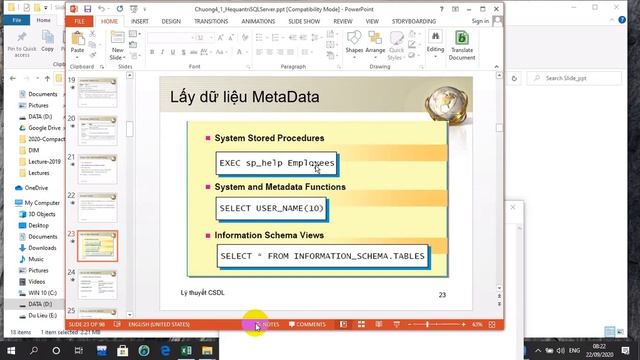Switch to the TRANSITIONS tab
Screen dimensions: 640x360
211,21
